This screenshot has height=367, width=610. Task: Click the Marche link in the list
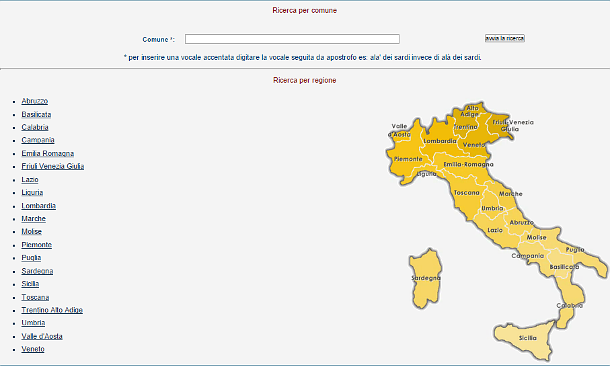tap(33, 219)
